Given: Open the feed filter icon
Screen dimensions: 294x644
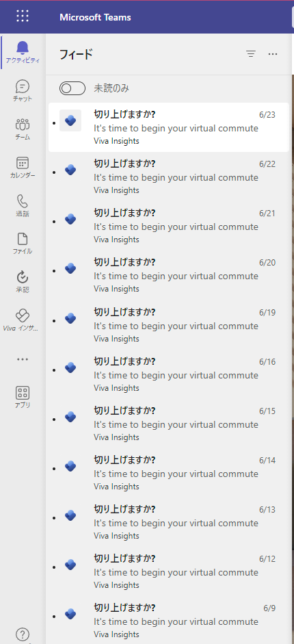Looking at the screenshot, I should click(251, 54).
